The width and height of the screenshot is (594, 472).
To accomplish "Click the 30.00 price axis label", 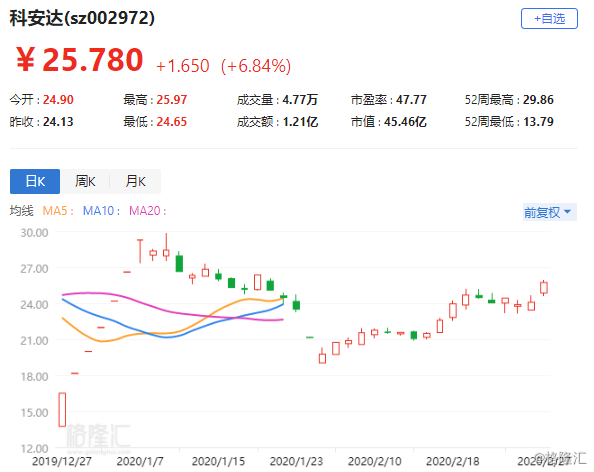I will (x=34, y=233).
